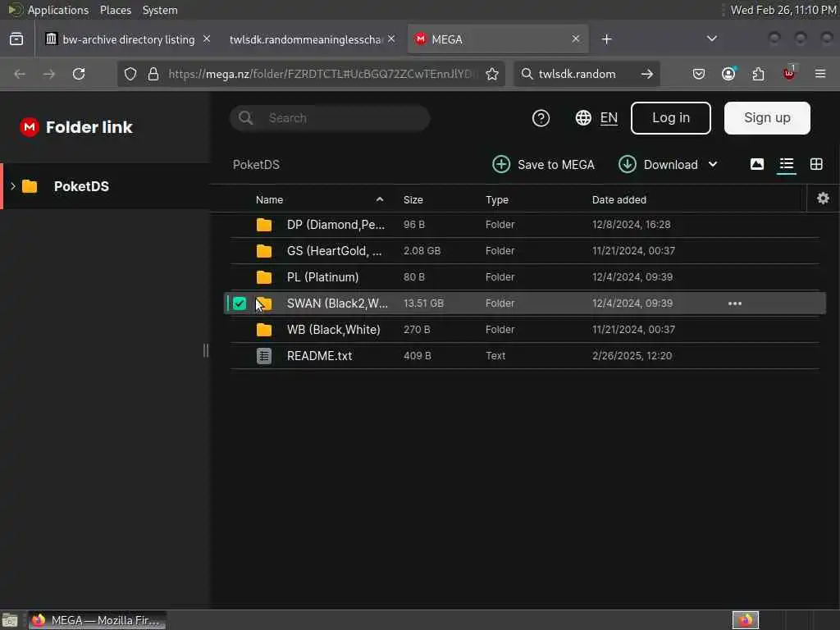This screenshot has height=630, width=840.
Task: Open the Applications menu
Action: point(58,10)
